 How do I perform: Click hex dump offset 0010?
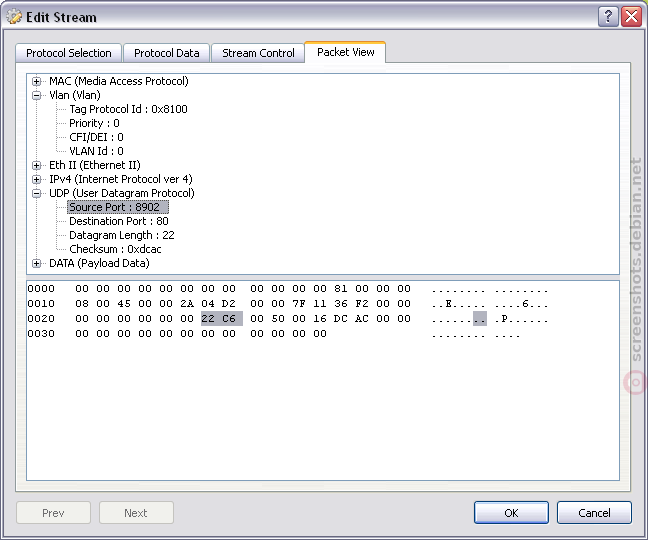click(x=41, y=304)
